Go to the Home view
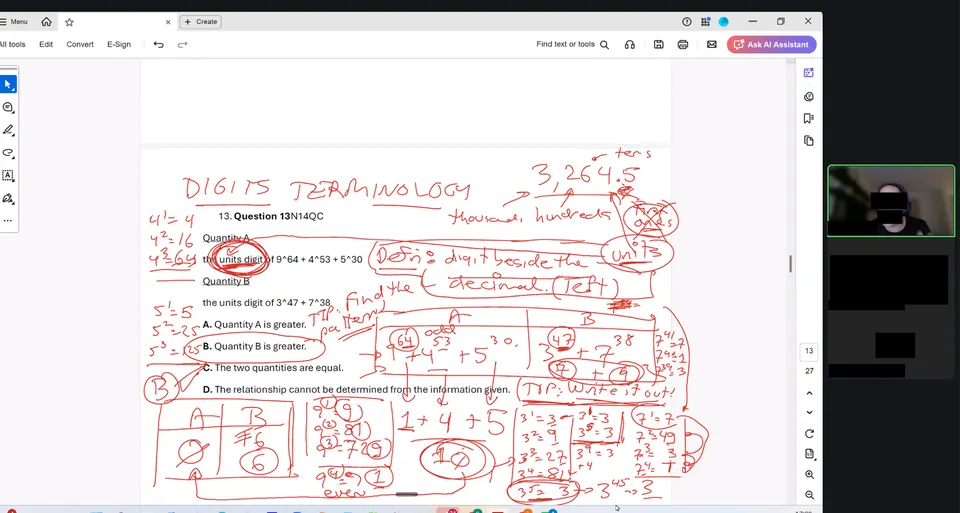Image resolution: width=960 pixels, height=513 pixels. coord(47,22)
